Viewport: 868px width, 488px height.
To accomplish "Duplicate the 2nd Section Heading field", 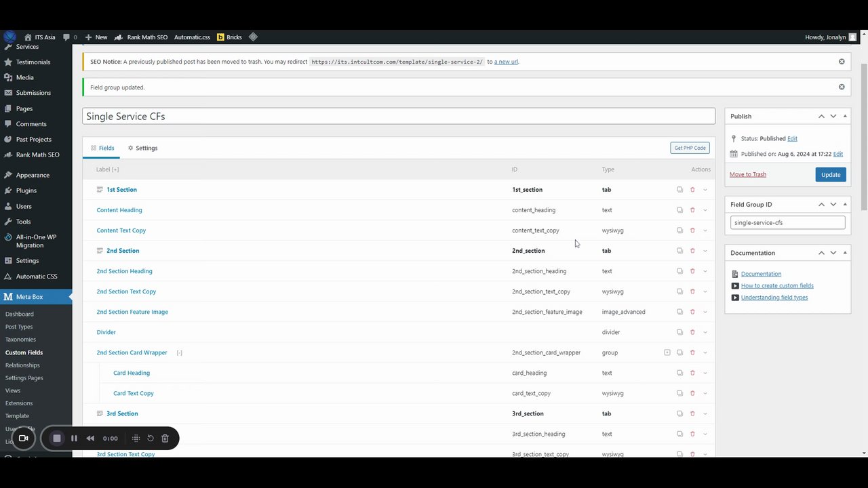I will pos(679,271).
